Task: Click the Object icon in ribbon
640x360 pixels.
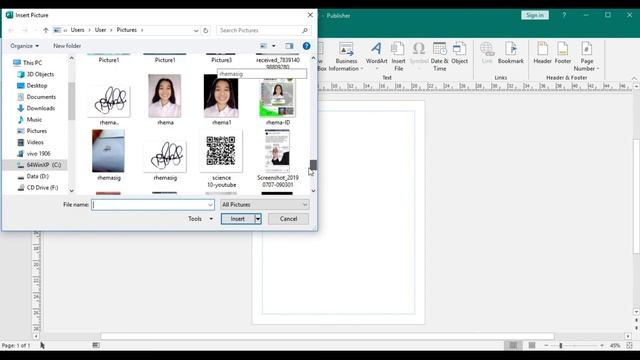Action: pyautogui.click(x=459, y=53)
